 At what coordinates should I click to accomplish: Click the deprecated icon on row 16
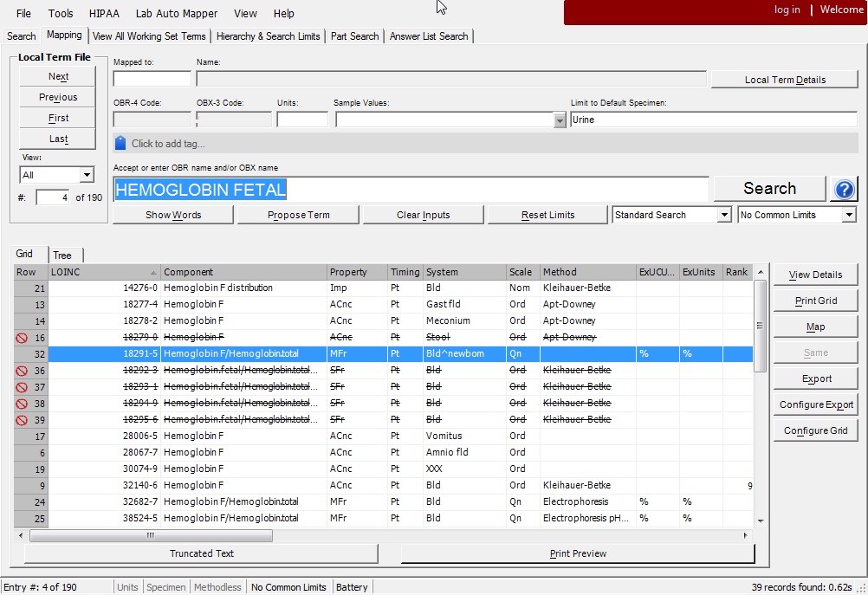point(22,338)
